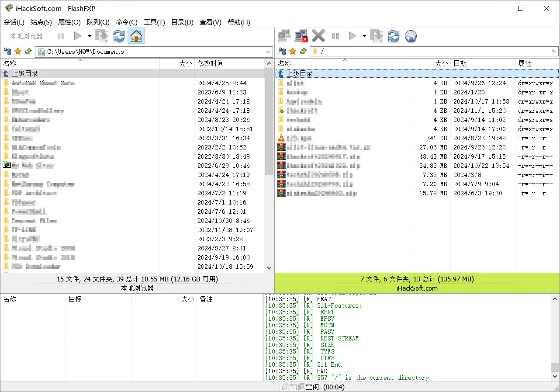Screen dimensions: 560x392
Task: Sort local files by 修改时间 column header
Action: click(229, 64)
